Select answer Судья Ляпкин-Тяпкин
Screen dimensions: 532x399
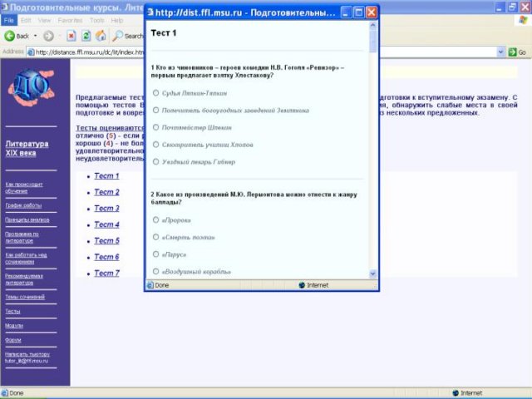tap(155, 93)
